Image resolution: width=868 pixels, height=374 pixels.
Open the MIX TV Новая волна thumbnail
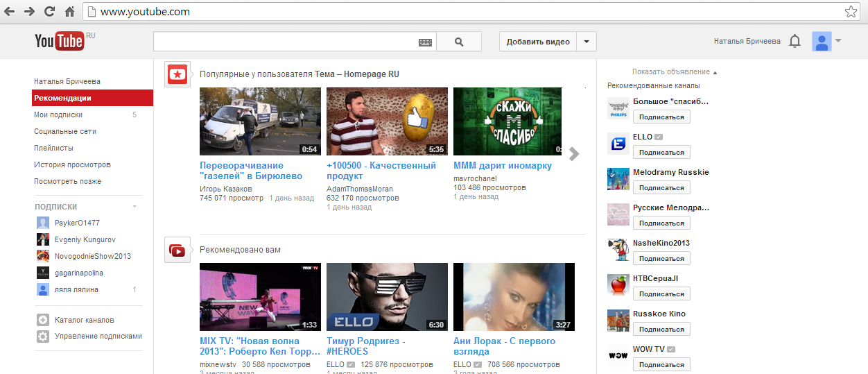pyautogui.click(x=260, y=297)
